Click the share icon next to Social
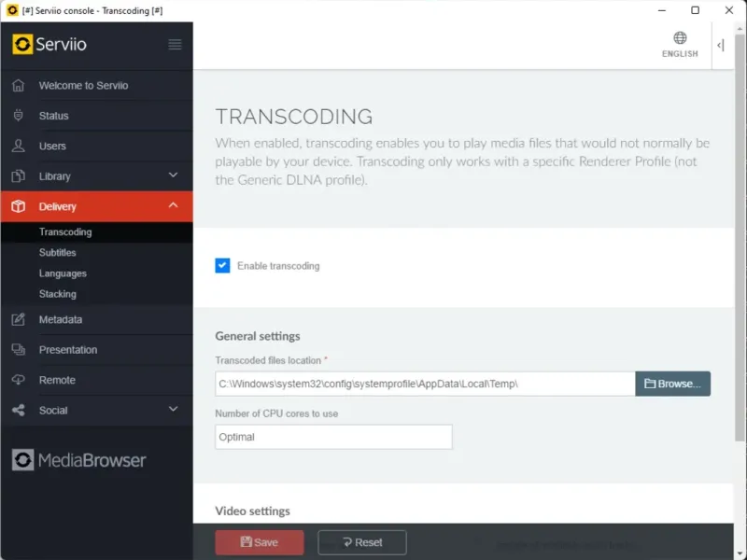 click(18, 410)
